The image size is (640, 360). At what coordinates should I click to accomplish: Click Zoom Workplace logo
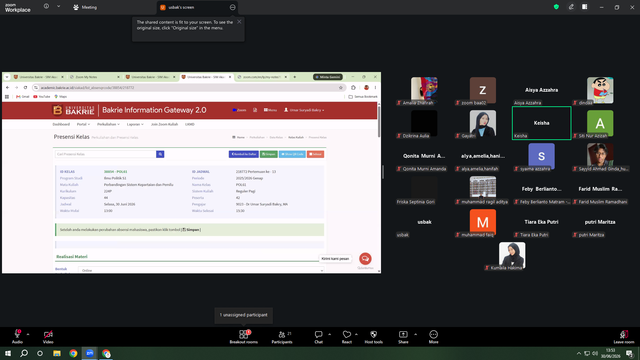(x=18, y=8)
